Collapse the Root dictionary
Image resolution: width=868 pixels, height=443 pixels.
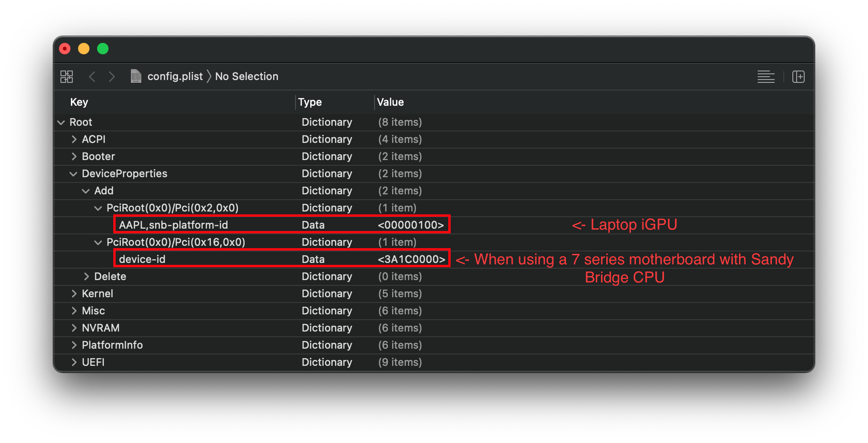61,122
